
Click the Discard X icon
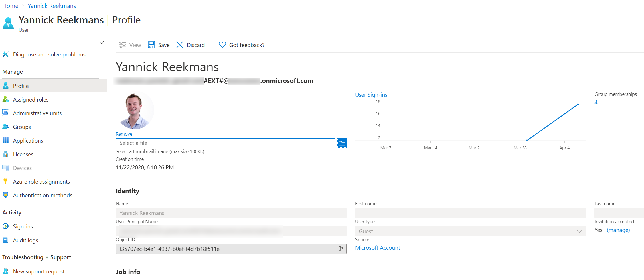180,45
